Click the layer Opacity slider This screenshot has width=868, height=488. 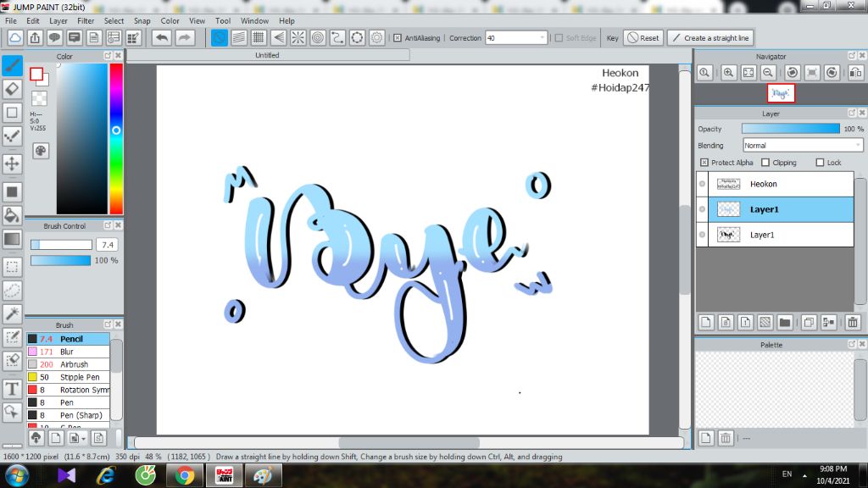791,129
